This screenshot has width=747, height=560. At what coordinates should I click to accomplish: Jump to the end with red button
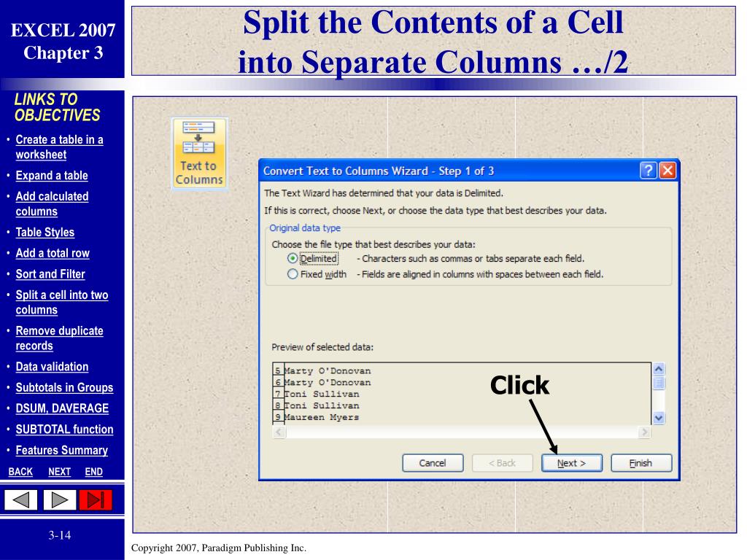(x=96, y=500)
